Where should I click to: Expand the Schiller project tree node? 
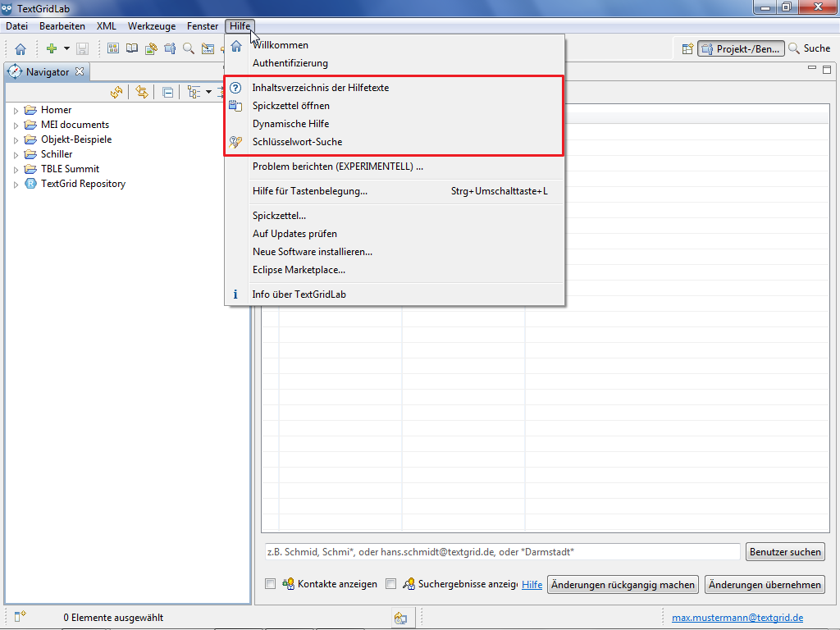[x=16, y=154]
